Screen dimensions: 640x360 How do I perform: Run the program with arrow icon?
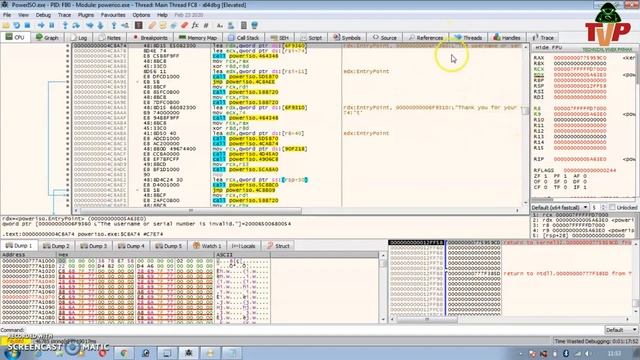[41, 25]
